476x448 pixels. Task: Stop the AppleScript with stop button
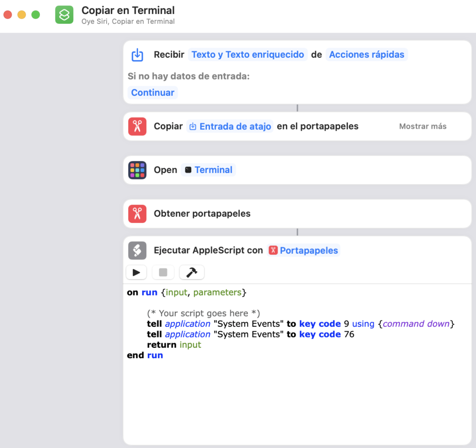pos(163,272)
